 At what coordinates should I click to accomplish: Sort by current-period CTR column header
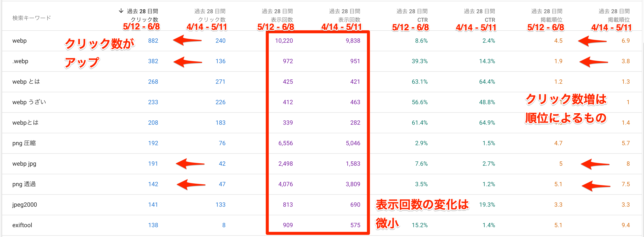point(412,16)
